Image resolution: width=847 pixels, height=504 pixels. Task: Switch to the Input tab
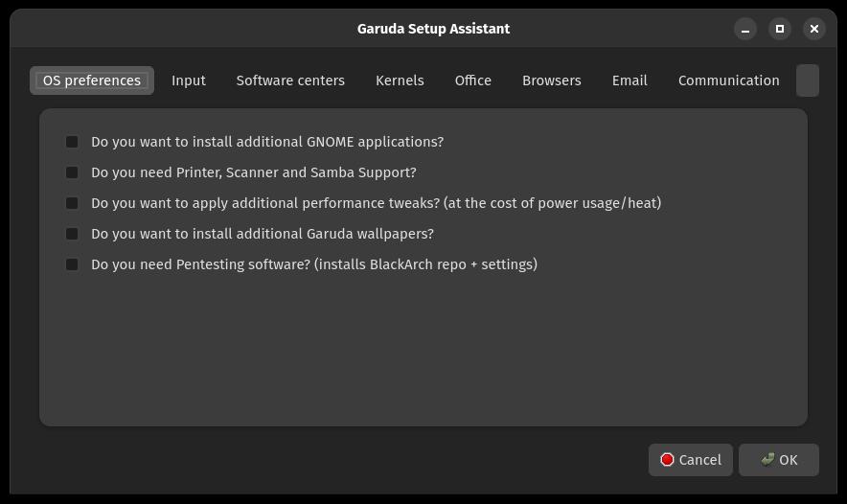click(189, 80)
